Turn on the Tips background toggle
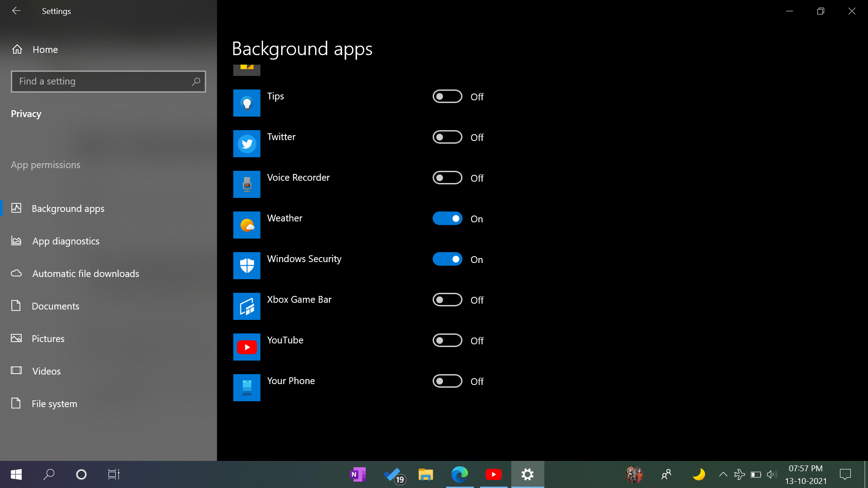Screen dimensions: 868x488 tap(447, 97)
